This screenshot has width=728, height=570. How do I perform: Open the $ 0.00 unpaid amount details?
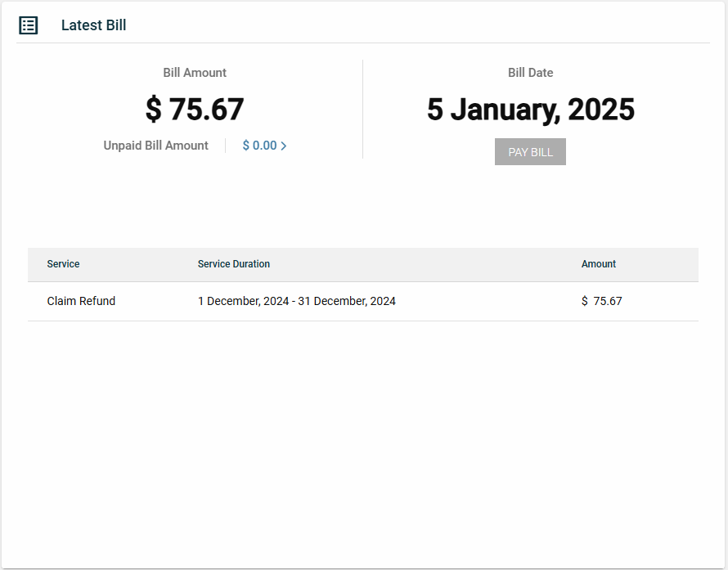(258, 145)
